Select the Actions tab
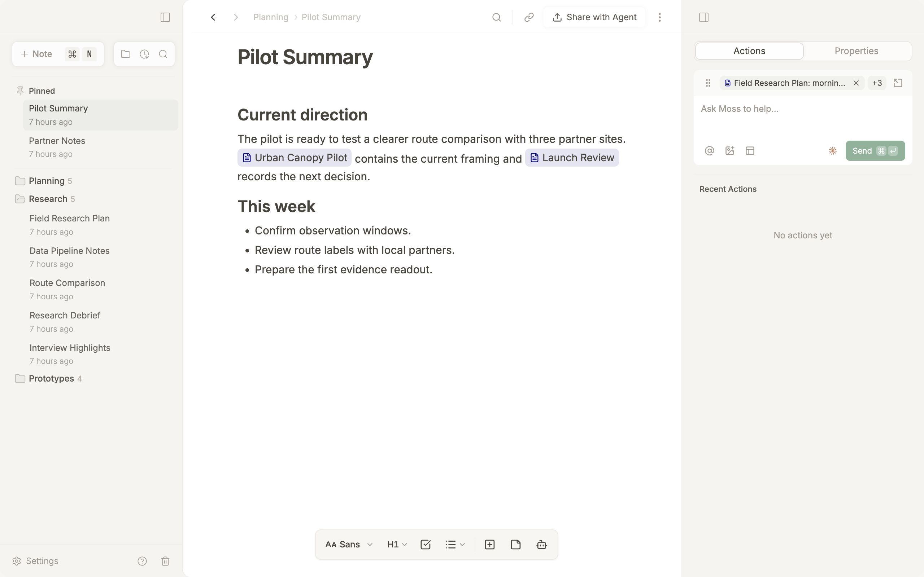The width and height of the screenshot is (924, 577). click(x=749, y=51)
